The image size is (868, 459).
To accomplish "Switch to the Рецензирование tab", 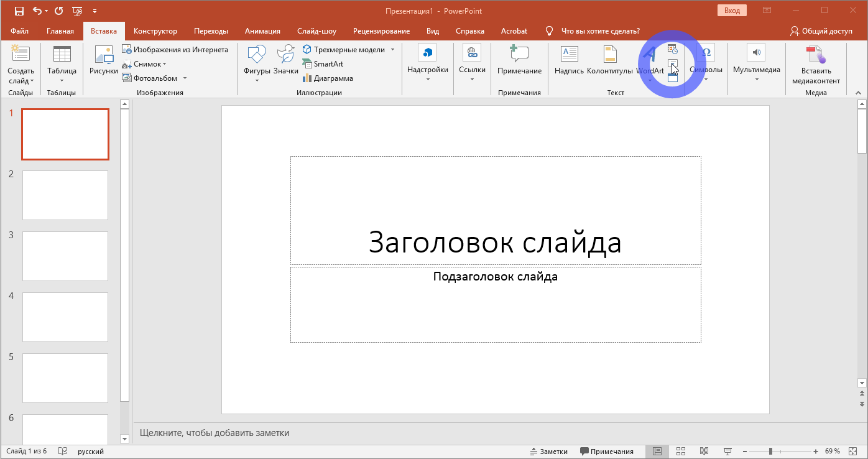I will (x=381, y=31).
